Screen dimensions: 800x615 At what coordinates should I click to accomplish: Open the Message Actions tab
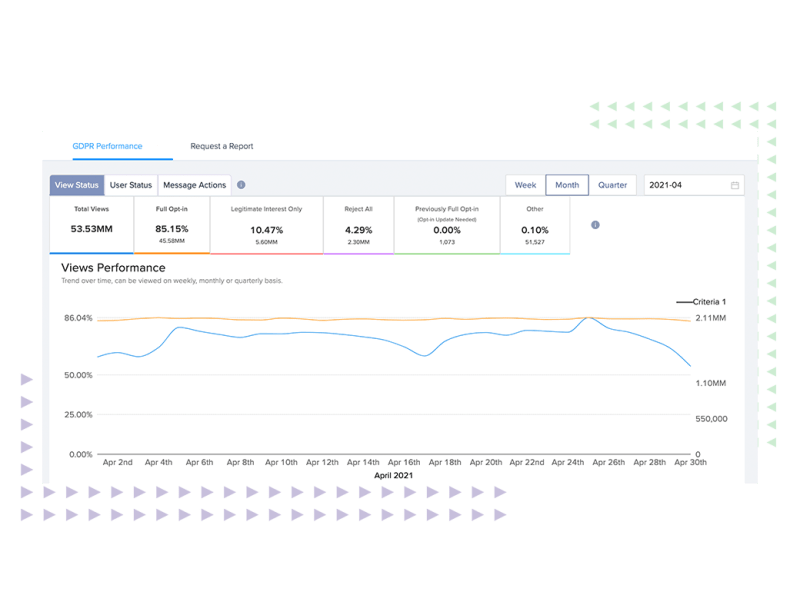(194, 186)
